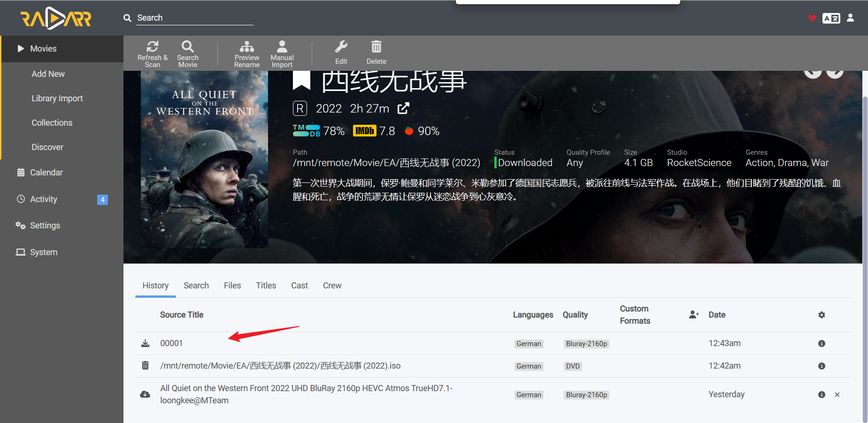
Task: Show info for the DVD iso entry
Action: click(822, 366)
